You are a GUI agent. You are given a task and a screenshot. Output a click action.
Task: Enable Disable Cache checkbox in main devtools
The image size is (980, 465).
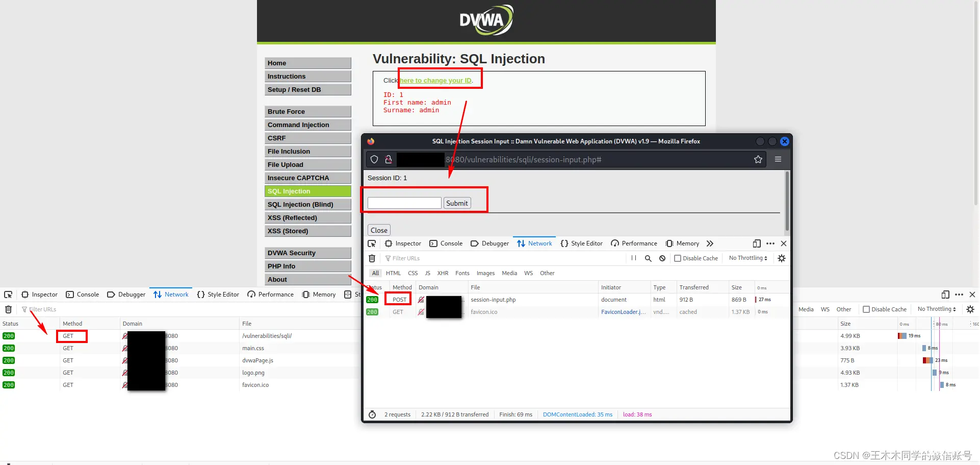(866, 309)
